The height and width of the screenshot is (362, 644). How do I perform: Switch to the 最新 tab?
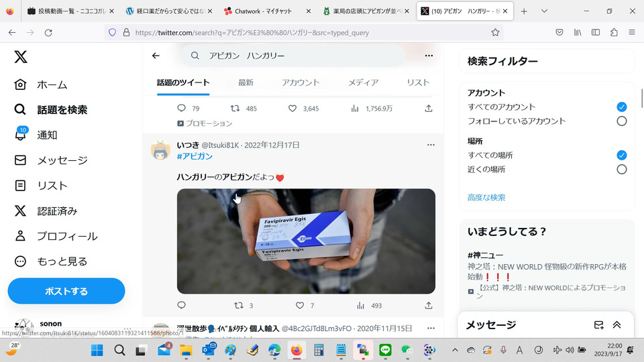pyautogui.click(x=246, y=82)
